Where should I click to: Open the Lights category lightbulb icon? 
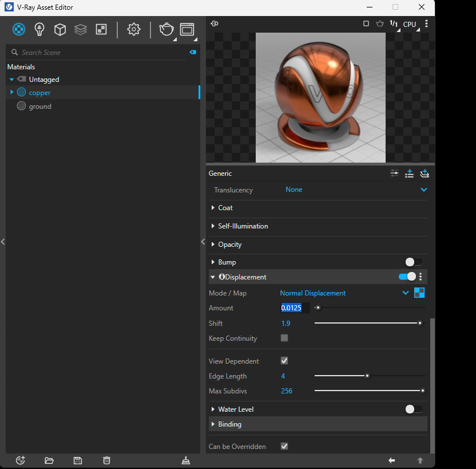click(x=39, y=29)
